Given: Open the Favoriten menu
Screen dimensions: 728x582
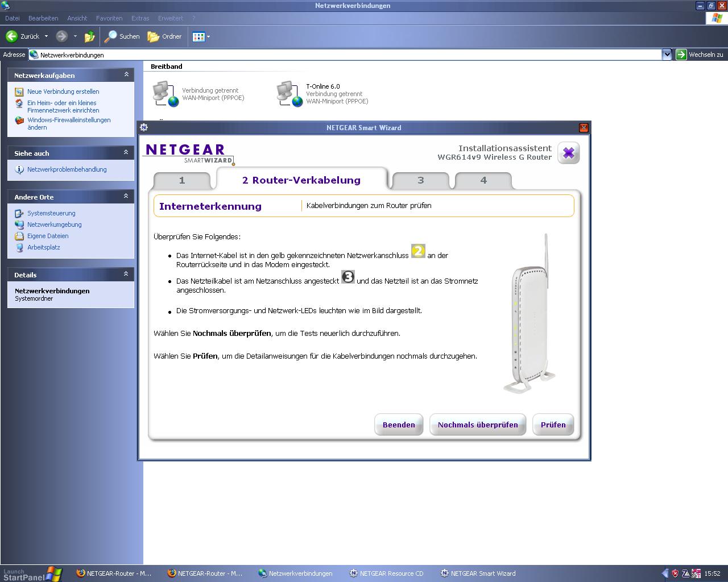Looking at the screenshot, I should (109, 18).
